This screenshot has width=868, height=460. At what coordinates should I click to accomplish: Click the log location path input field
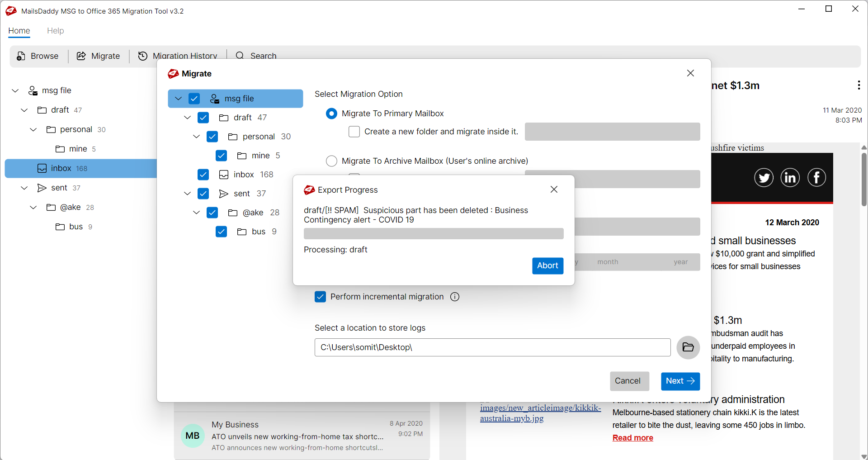[x=492, y=347]
